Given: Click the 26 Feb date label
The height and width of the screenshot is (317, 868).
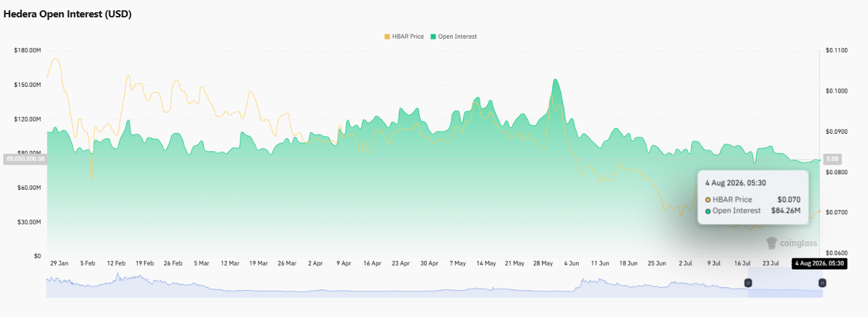Looking at the screenshot, I should click(x=172, y=264).
